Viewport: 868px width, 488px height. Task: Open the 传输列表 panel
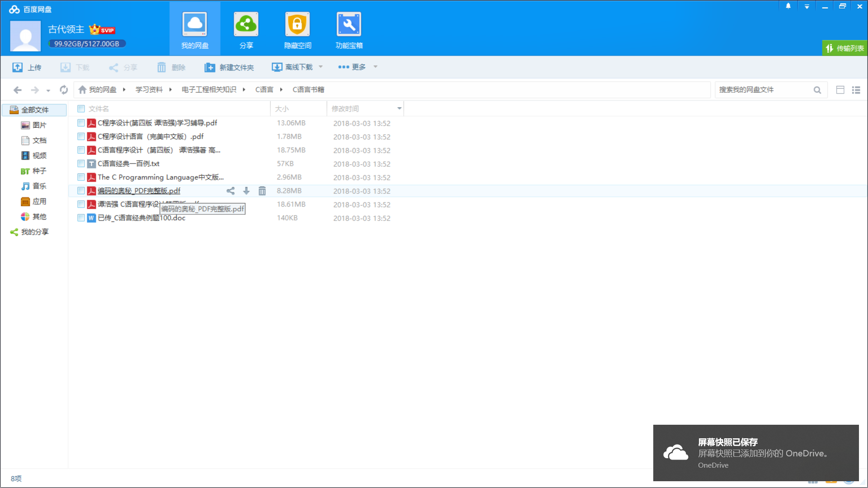[x=844, y=48]
